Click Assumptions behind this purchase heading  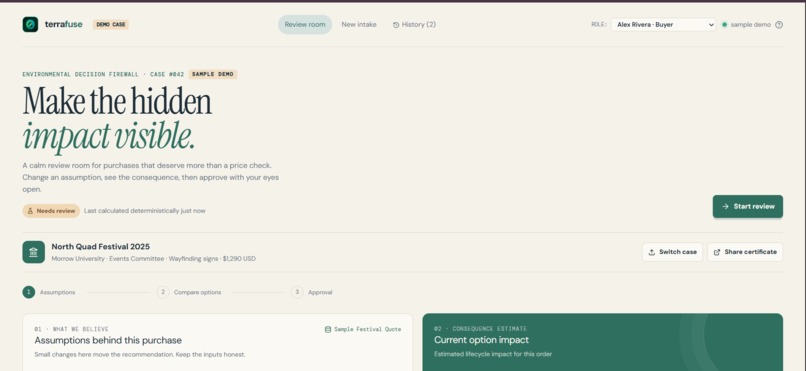(x=108, y=341)
